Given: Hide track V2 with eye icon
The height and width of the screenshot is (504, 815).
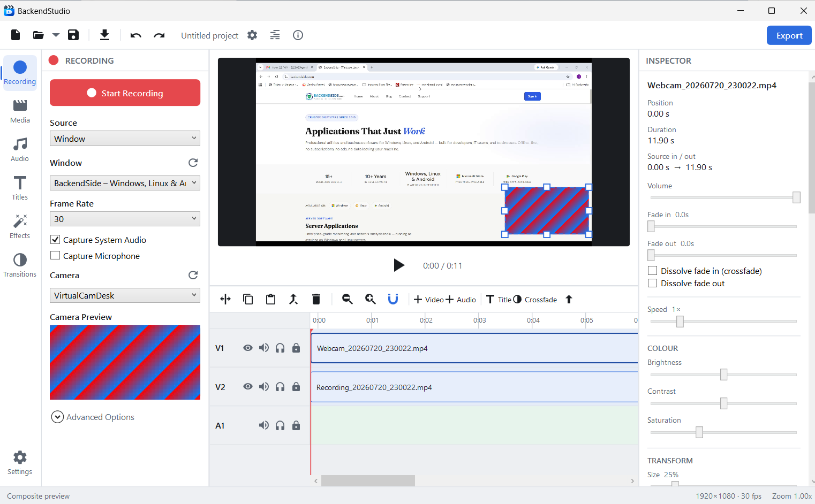Looking at the screenshot, I should pos(248,386).
